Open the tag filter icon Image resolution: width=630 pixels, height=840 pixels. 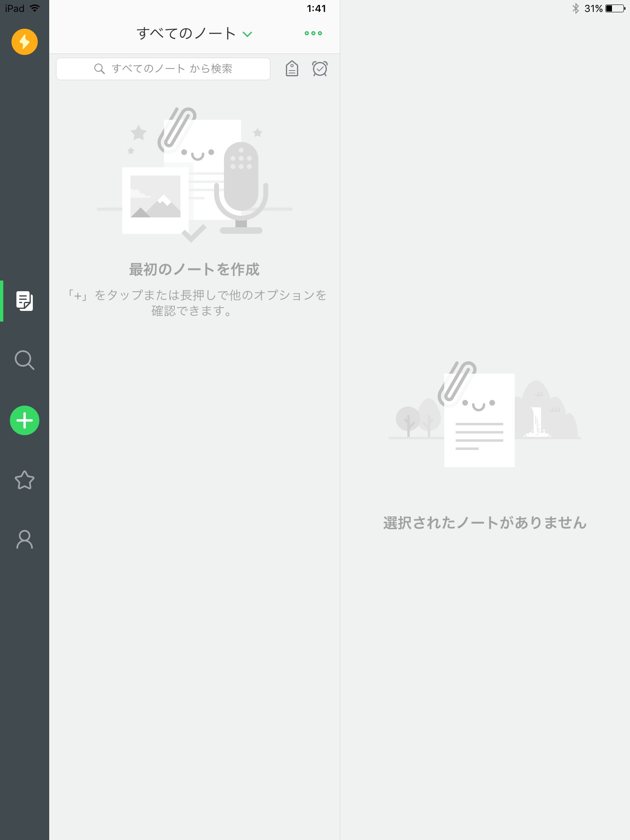click(292, 68)
